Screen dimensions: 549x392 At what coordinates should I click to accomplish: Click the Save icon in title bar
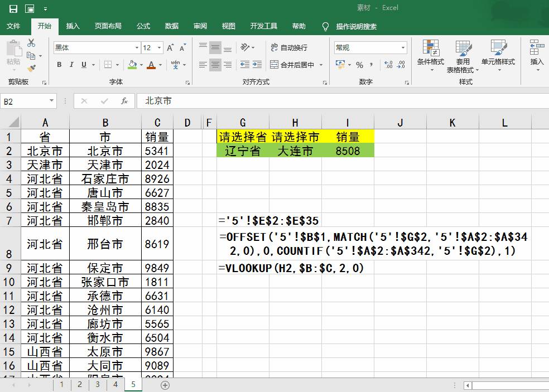tap(13, 8)
